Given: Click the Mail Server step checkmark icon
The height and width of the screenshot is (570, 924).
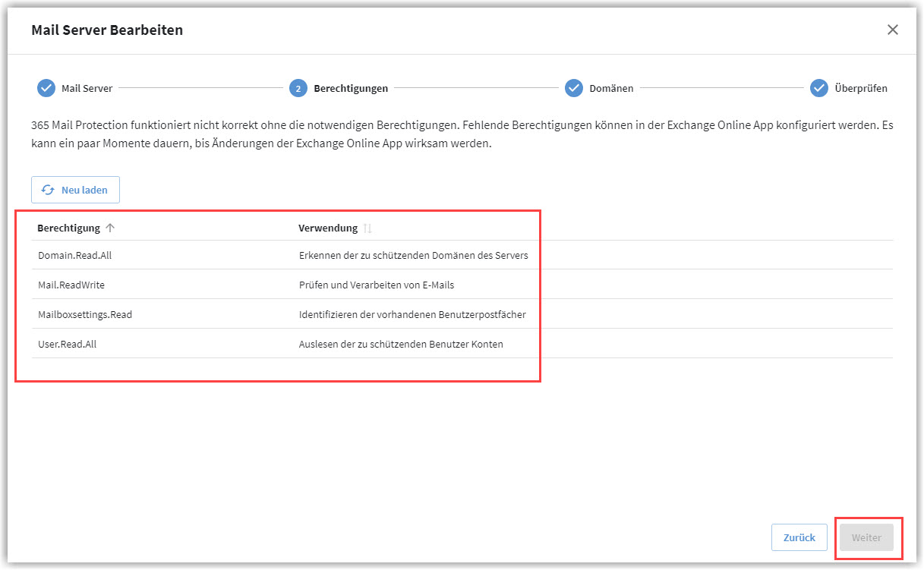Looking at the screenshot, I should 46,88.
